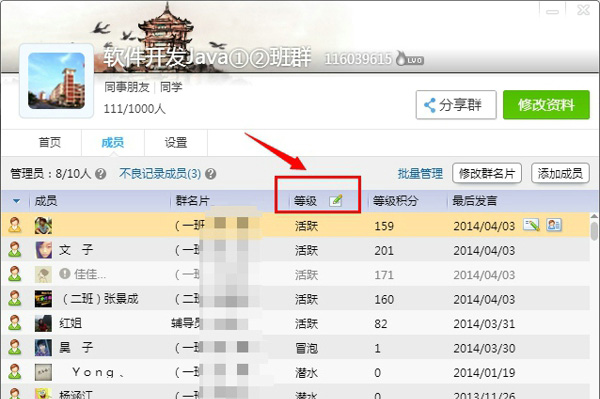600x399 pixels.
Task: Expand the member list filter arrow
Action: coord(16,201)
